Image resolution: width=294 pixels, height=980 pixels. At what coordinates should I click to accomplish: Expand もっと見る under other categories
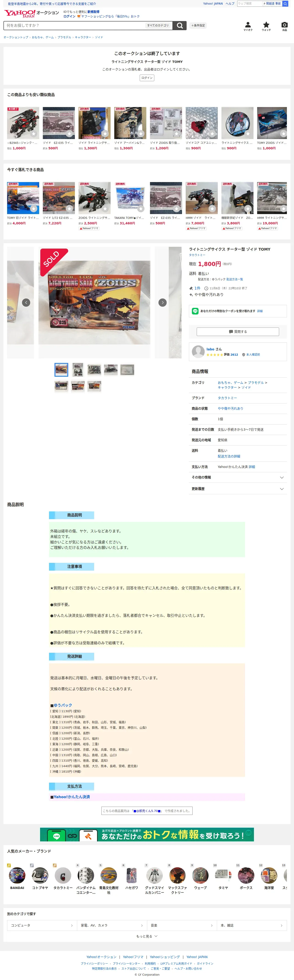point(147,936)
